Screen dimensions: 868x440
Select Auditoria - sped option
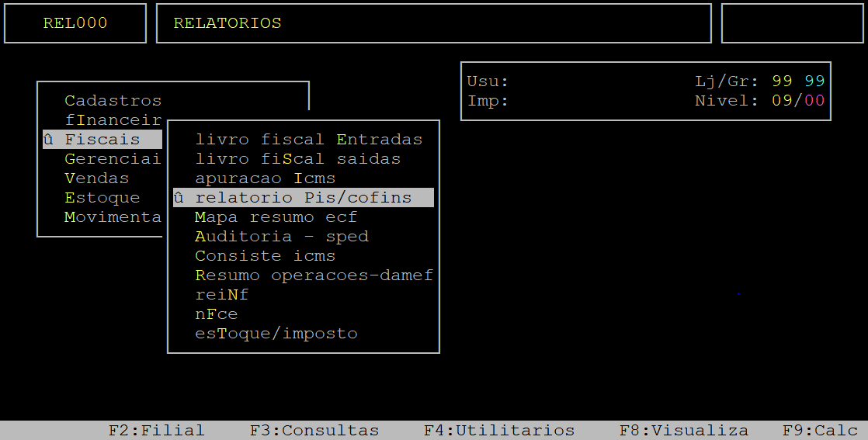pos(281,237)
